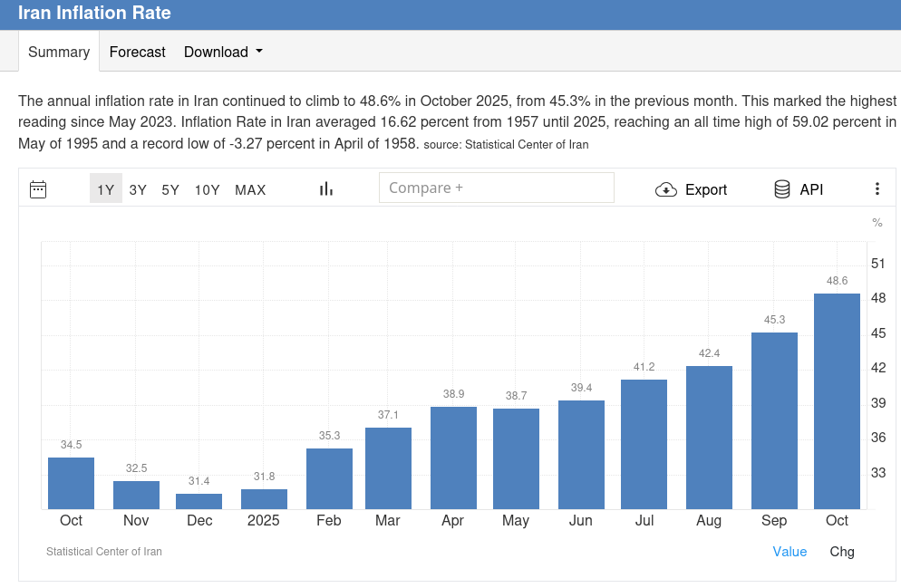Click the x-axis label 2025
This screenshot has width=901, height=588.
pyautogui.click(x=263, y=520)
